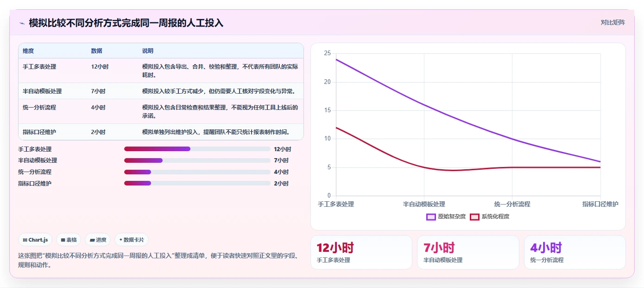This screenshot has width=644, height=288.
Task: Click the 说明 column header
Action: [148, 51]
